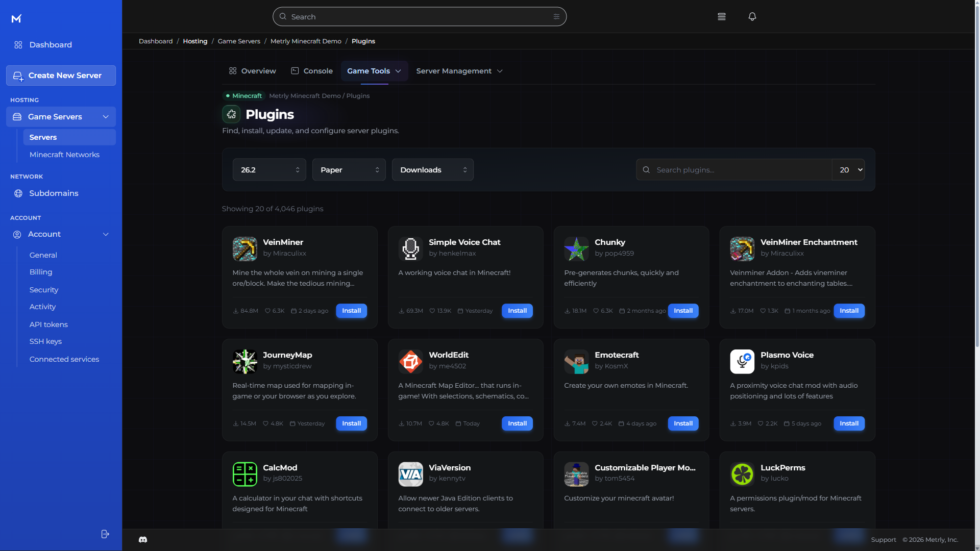
Task: Click the Plasmo Voice plugin icon
Action: point(743,362)
